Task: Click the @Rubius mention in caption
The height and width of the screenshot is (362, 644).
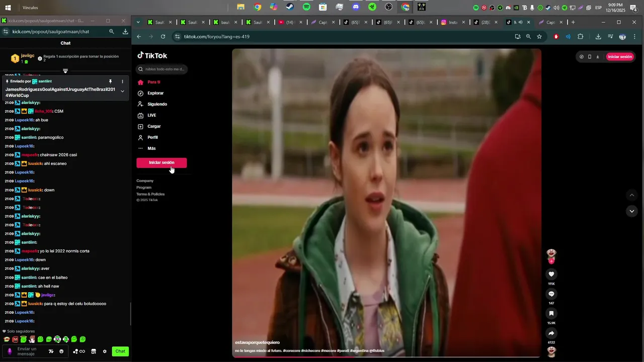Action: (377, 350)
